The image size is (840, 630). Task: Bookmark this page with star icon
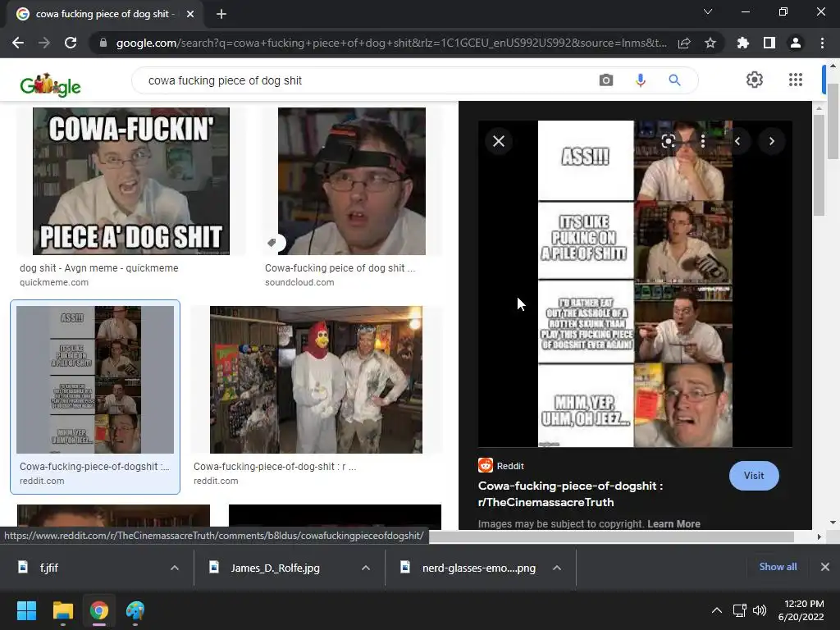tap(710, 43)
